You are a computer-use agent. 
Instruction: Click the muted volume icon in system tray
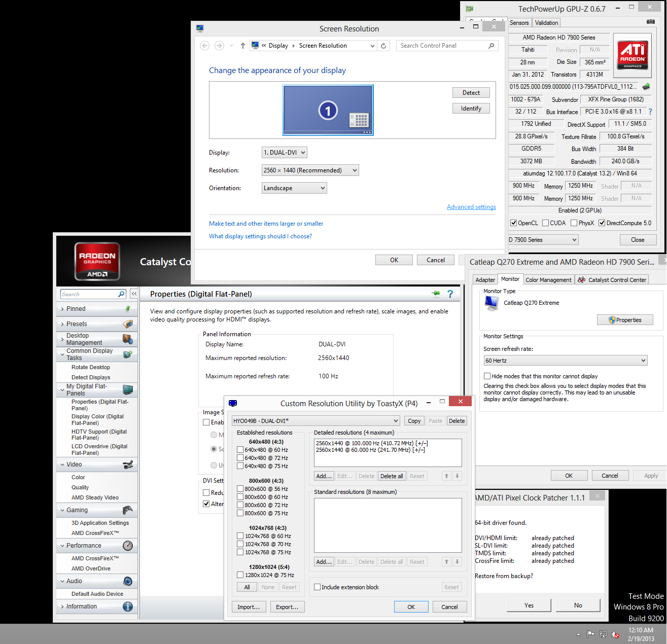pos(615,634)
